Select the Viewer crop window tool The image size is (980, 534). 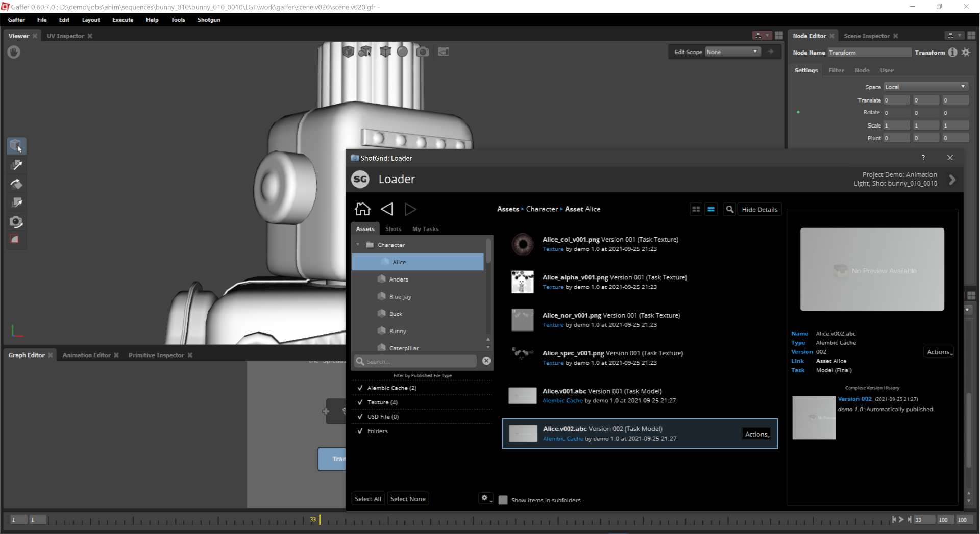[15, 239]
